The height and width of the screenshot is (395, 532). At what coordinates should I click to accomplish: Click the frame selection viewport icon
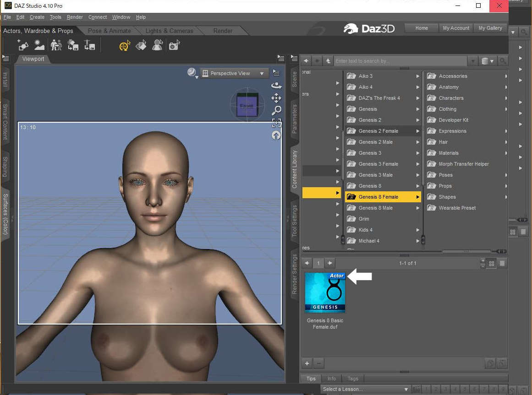pos(276,123)
